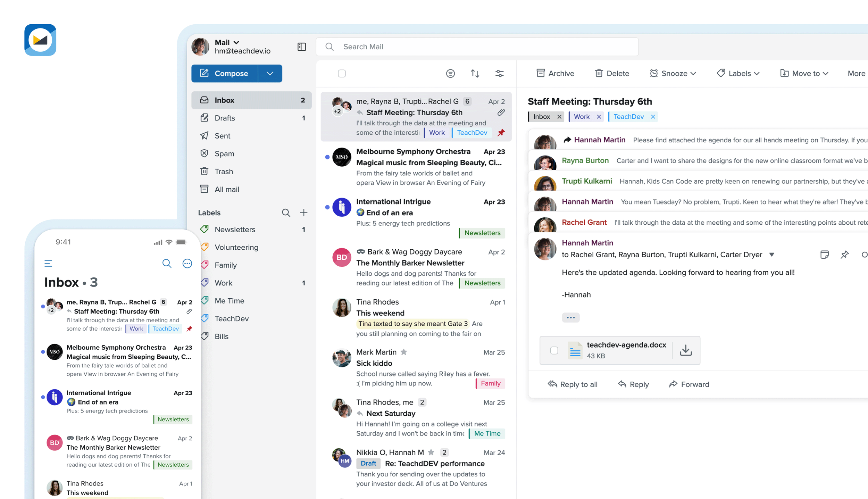Remove the TeachDev label from conversation

[x=653, y=117]
